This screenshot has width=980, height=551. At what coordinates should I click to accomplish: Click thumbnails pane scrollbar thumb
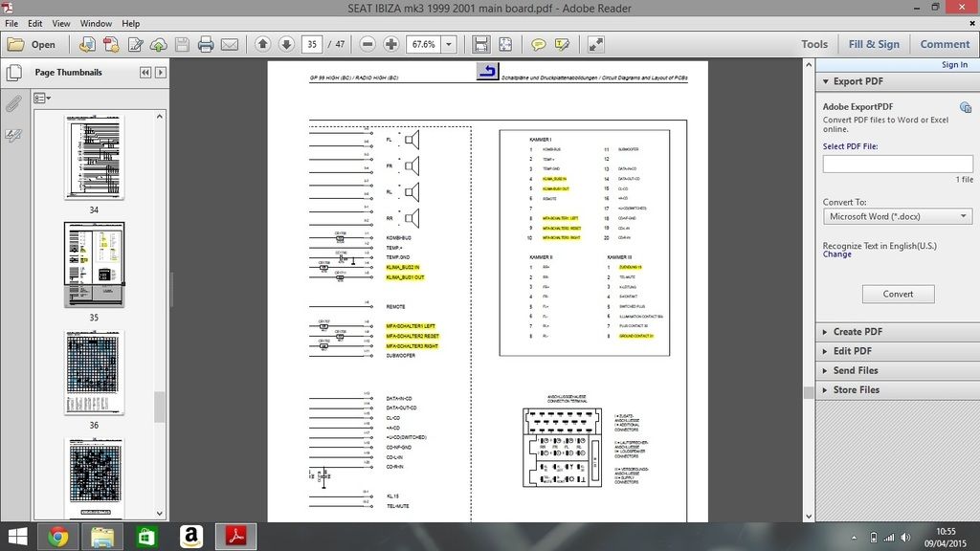[x=160, y=407]
